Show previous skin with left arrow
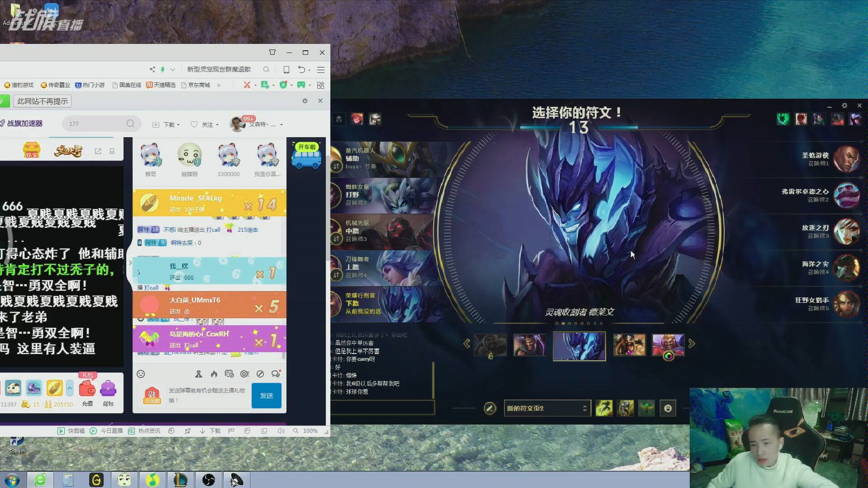Viewport: 868px width, 488px height. point(467,344)
